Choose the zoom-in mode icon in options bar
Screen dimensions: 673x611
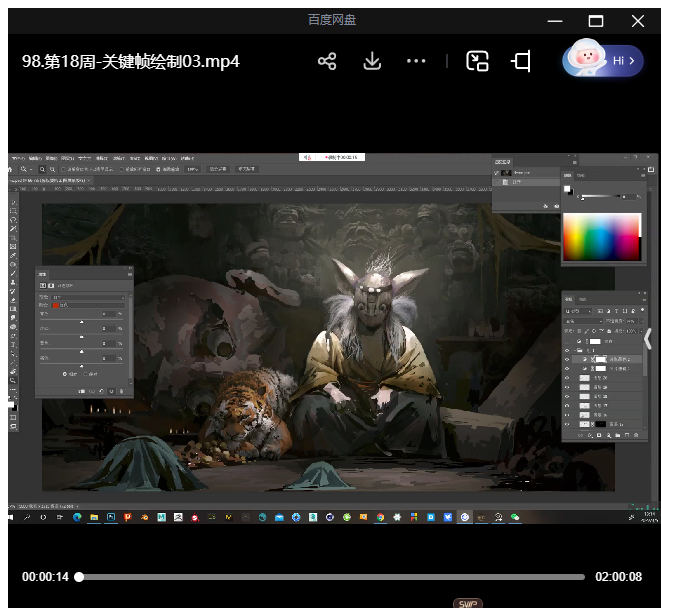pos(42,169)
